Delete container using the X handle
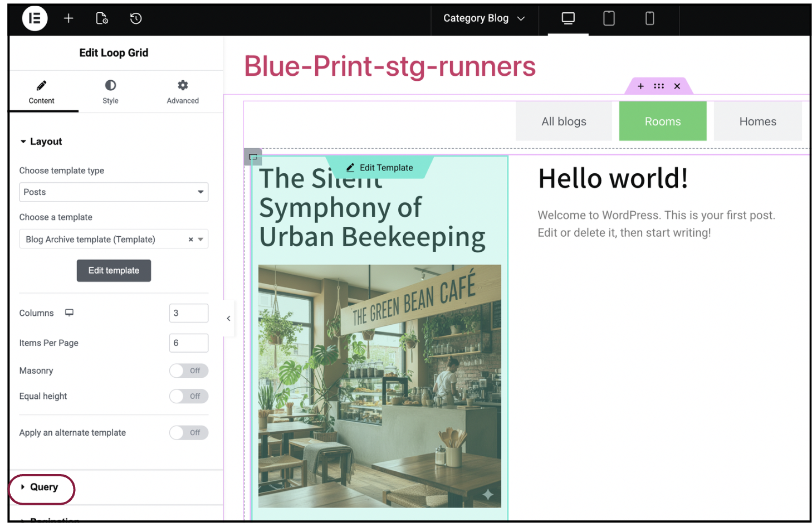This screenshot has width=812, height=527. pyautogui.click(x=677, y=86)
